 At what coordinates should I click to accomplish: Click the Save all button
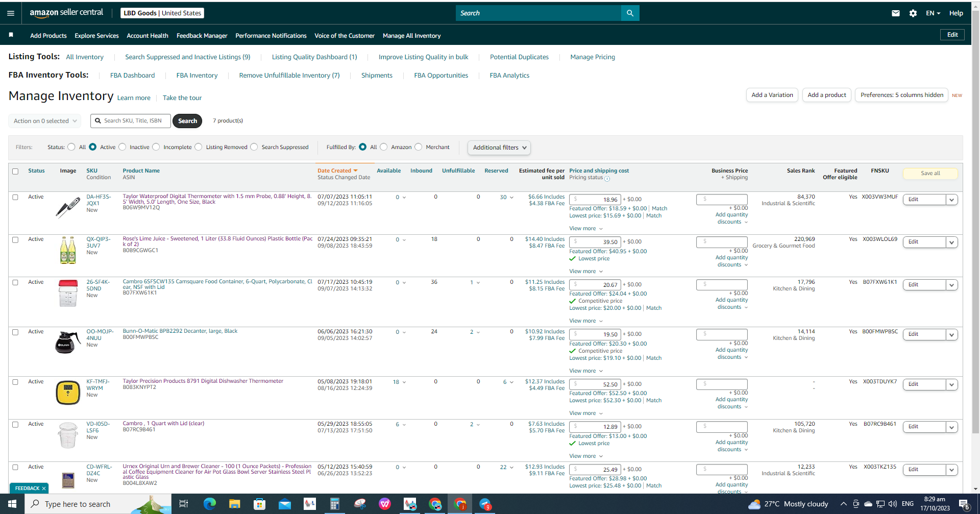[930, 174]
